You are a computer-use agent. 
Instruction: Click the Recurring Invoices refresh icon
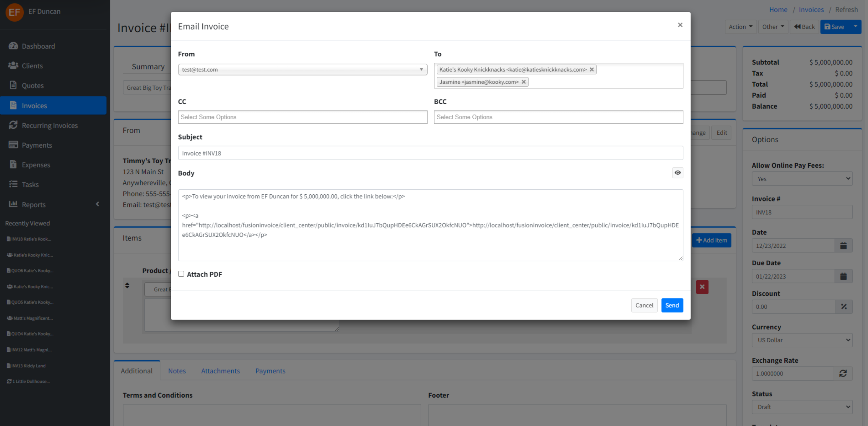tap(13, 125)
